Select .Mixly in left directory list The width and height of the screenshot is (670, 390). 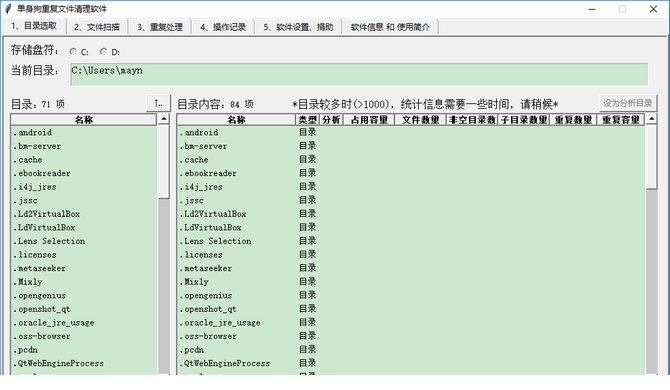(84, 282)
